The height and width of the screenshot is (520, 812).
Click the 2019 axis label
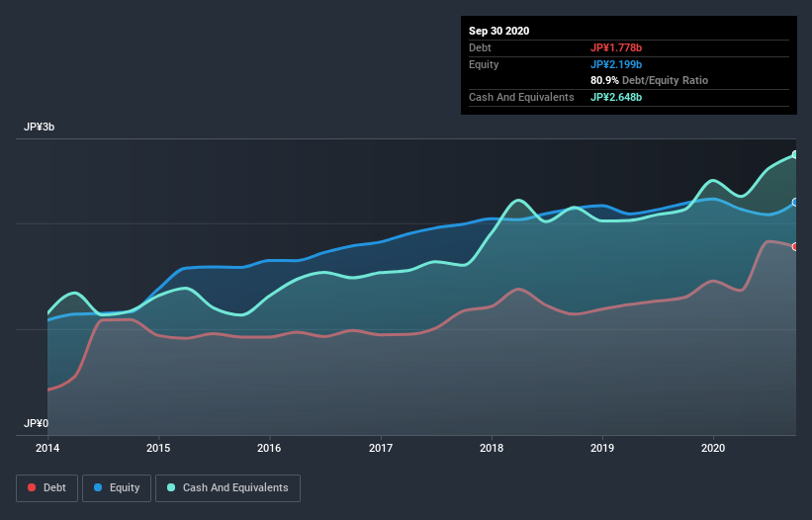[602, 448]
